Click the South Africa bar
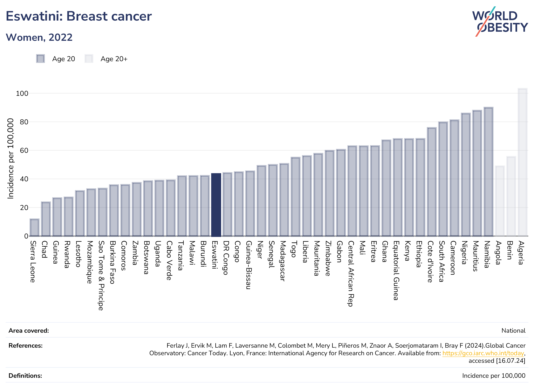Screen dimensions: 534x392 [x=443, y=179]
